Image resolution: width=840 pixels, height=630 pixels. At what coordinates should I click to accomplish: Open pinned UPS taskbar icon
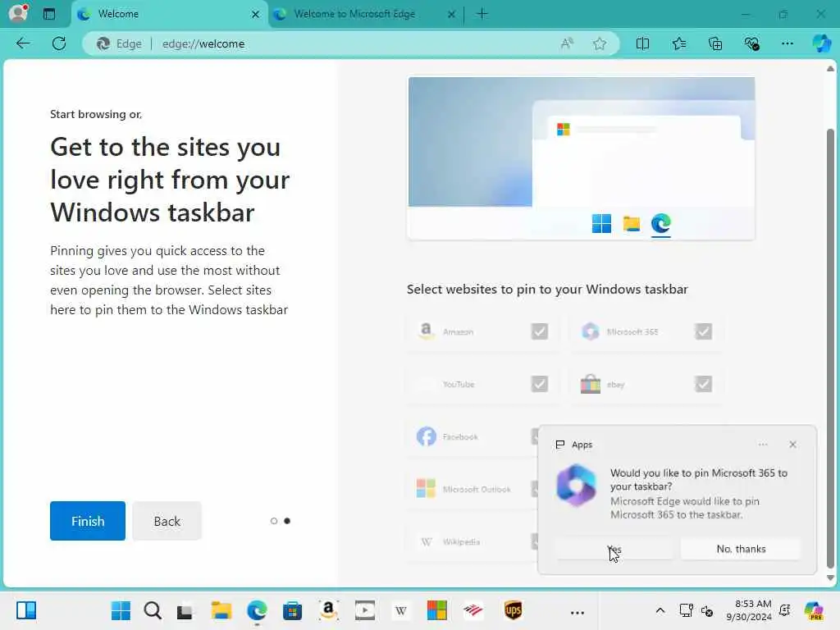(x=514, y=610)
